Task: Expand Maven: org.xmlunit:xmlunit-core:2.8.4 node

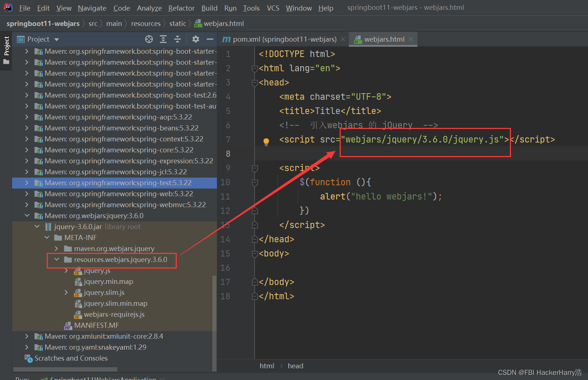Action: tap(27, 337)
